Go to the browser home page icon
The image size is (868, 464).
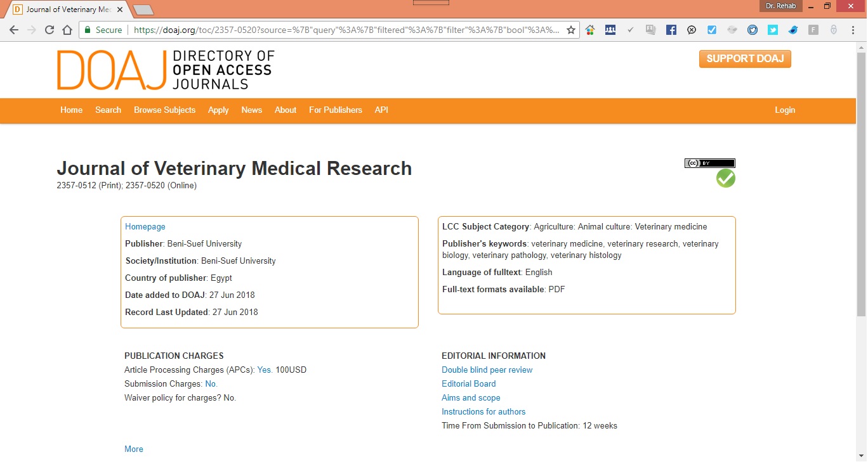click(x=67, y=30)
